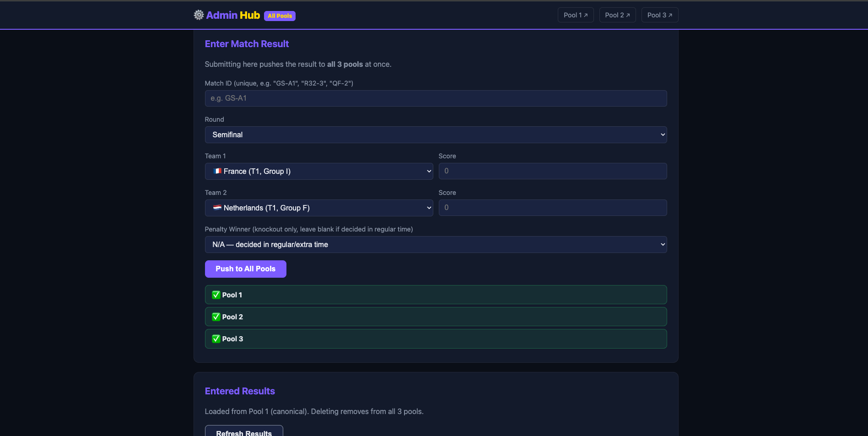Image resolution: width=868 pixels, height=436 pixels.
Task: Open the Pool 1 external link
Action: click(x=576, y=15)
